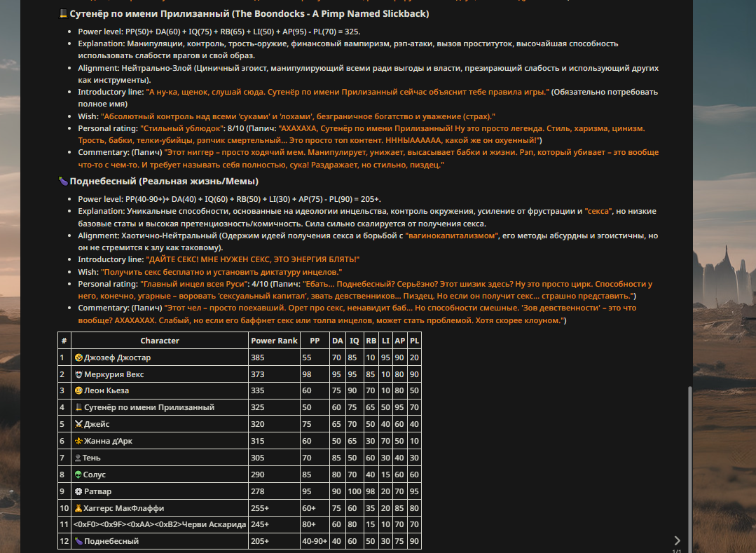
Task: Click the heading mentioning The Boondocks
Action: (x=249, y=13)
